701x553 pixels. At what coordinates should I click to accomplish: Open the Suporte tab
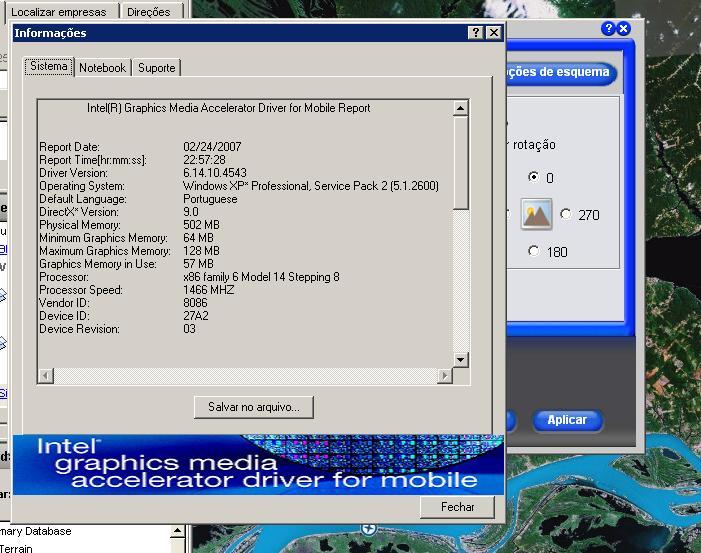tap(156, 68)
